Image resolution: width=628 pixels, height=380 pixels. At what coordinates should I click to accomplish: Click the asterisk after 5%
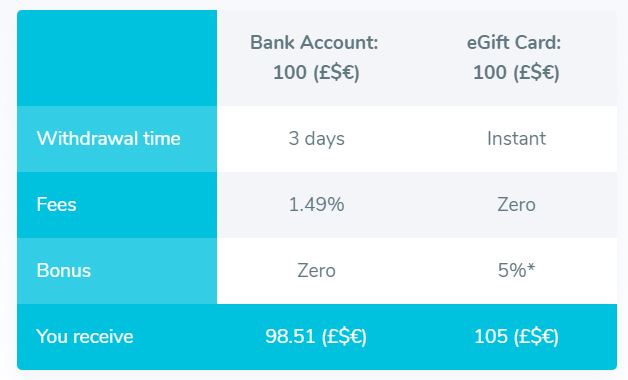531,267
